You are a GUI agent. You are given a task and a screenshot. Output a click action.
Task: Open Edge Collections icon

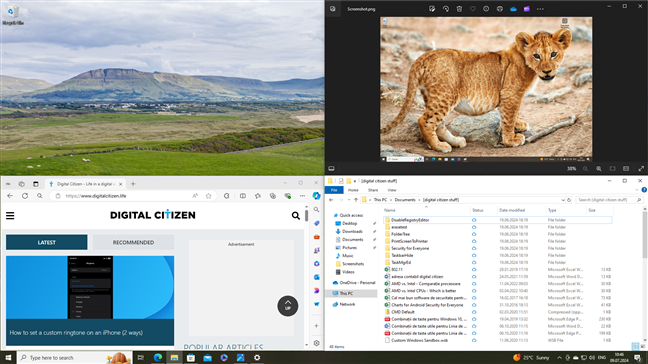click(x=273, y=196)
